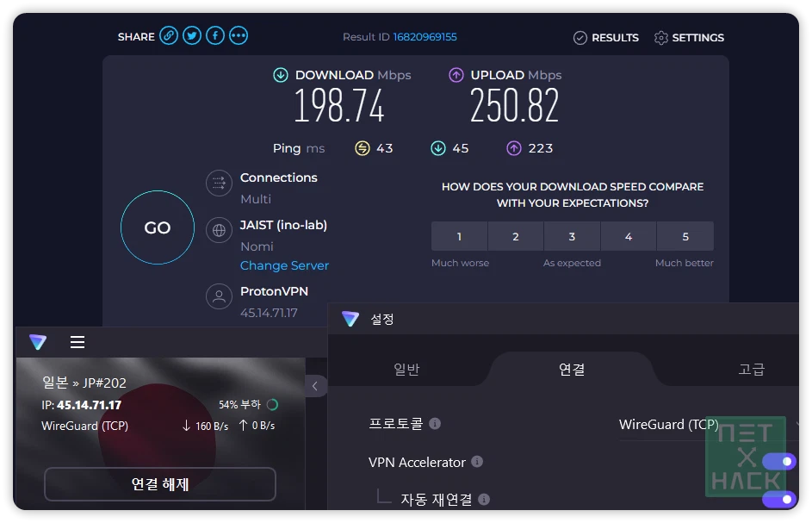Click info icon beside 프로토콜
This screenshot has width=812, height=523.
435,424
